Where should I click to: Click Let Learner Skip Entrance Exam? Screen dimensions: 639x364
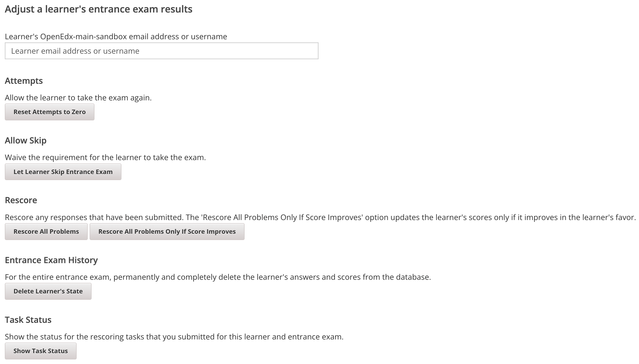[63, 171]
